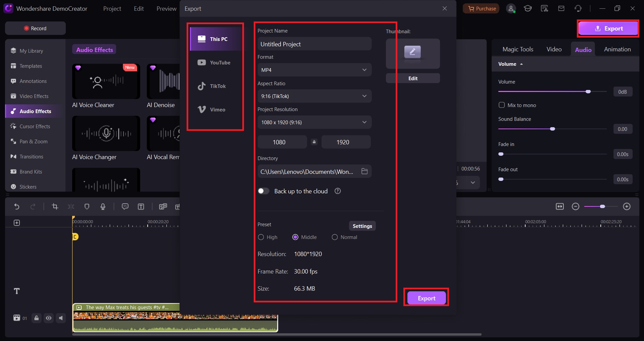Click the timeline zoom slider handle
This screenshot has width=644, height=341.
tap(602, 206)
